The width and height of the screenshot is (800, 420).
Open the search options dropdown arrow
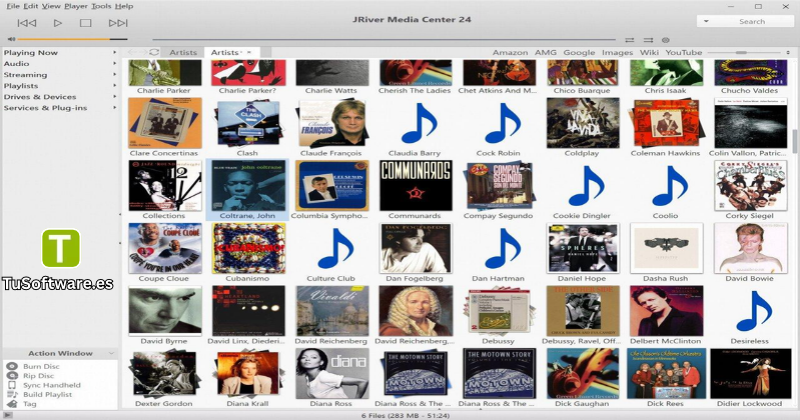[706, 21]
